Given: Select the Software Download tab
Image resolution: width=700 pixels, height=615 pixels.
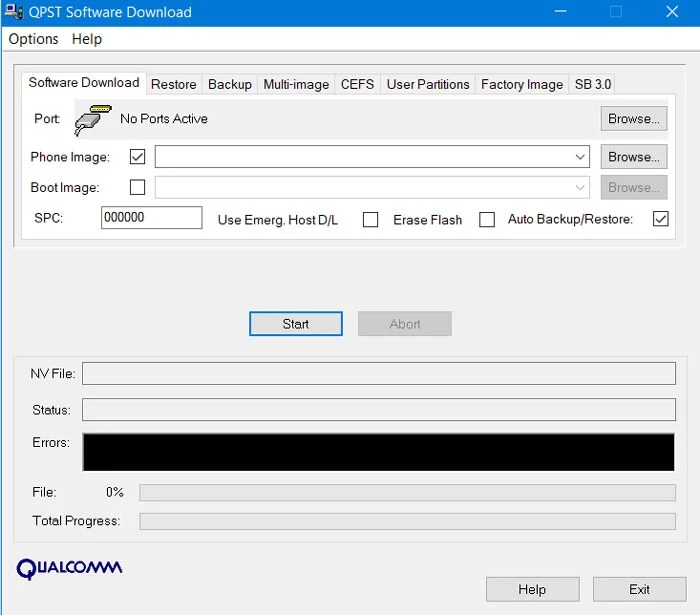Looking at the screenshot, I should (x=84, y=83).
